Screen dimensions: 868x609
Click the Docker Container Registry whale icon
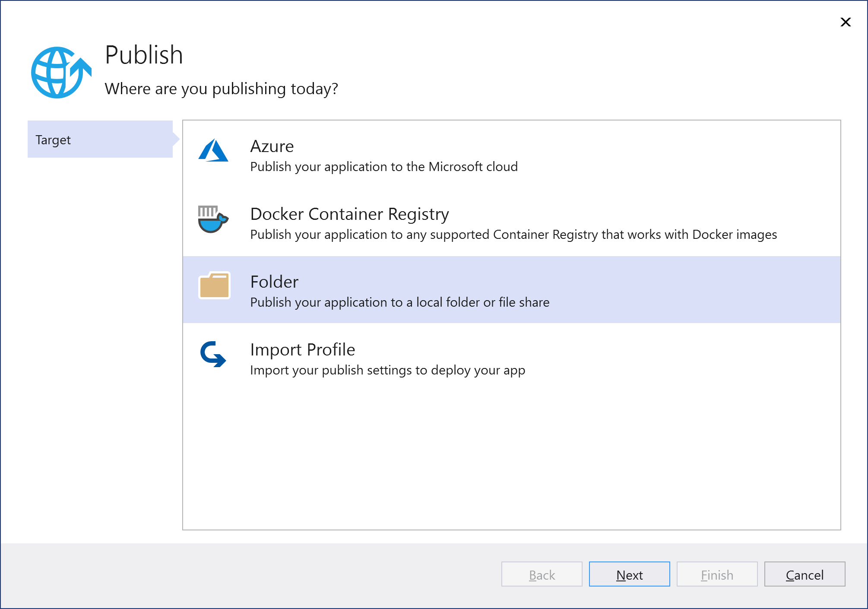213,219
